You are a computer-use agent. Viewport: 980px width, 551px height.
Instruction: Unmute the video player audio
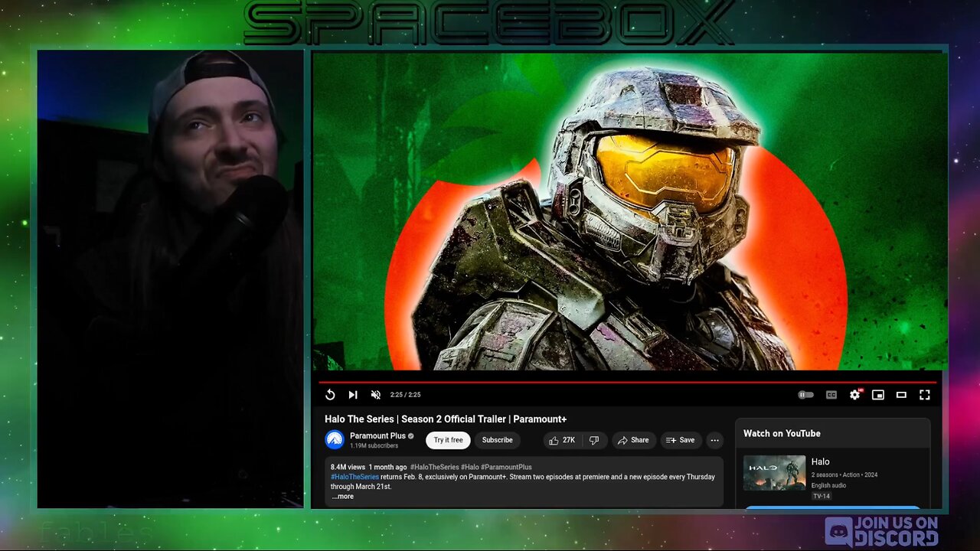click(376, 395)
